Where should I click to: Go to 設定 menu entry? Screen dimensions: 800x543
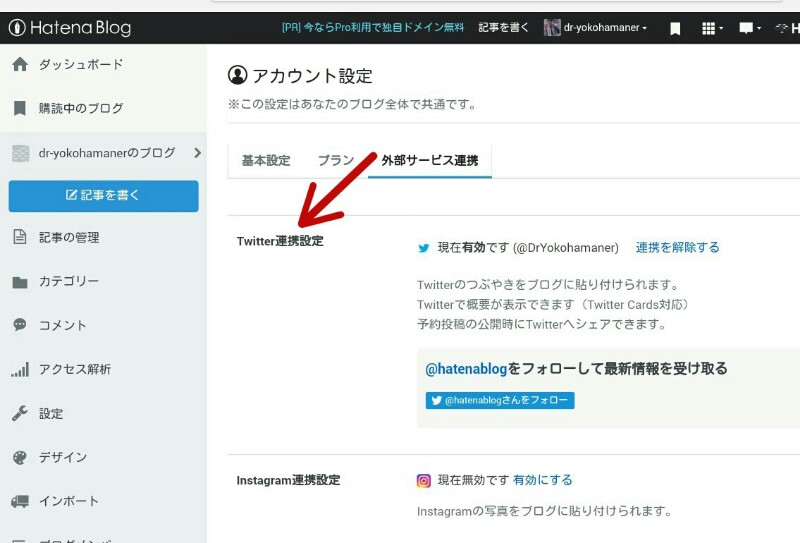click(51, 413)
